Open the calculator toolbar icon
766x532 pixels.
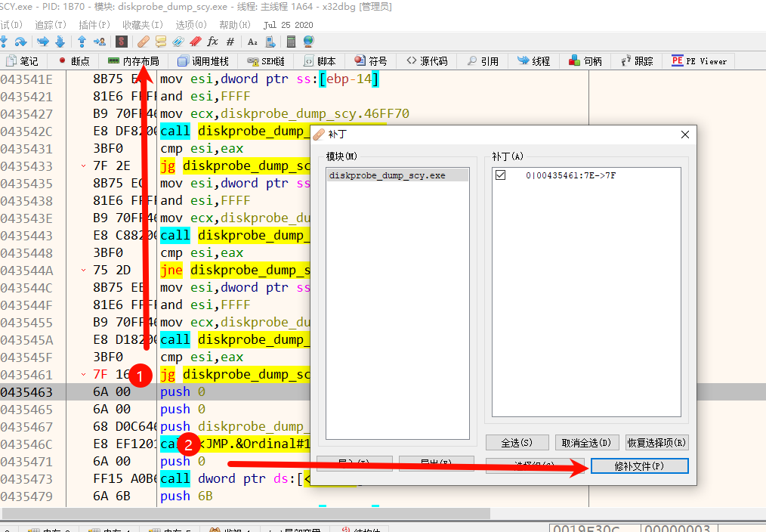(291, 42)
